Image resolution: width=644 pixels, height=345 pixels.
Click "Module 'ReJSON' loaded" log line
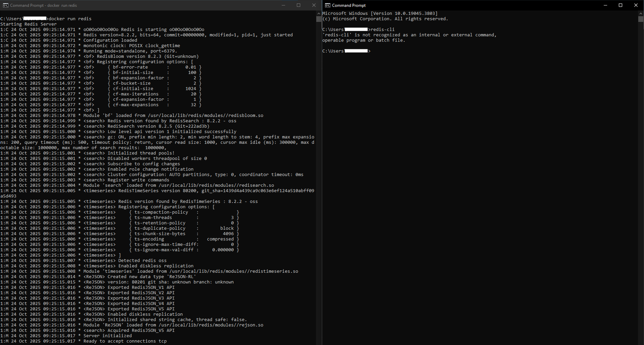[x=132, y=325]
